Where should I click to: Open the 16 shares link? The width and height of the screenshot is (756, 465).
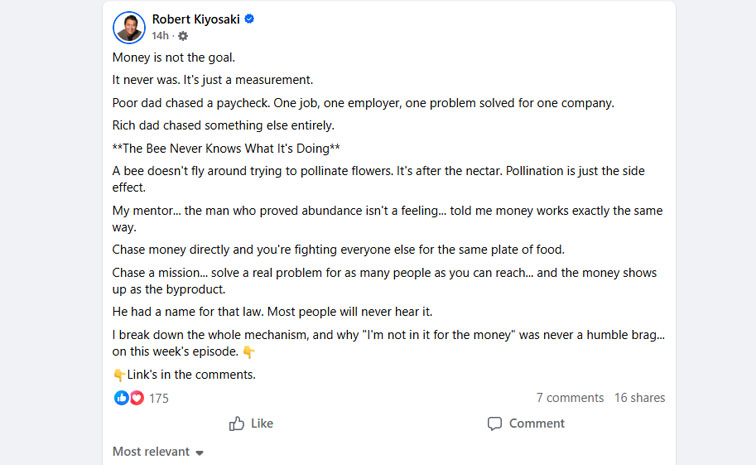click(639, 398)
